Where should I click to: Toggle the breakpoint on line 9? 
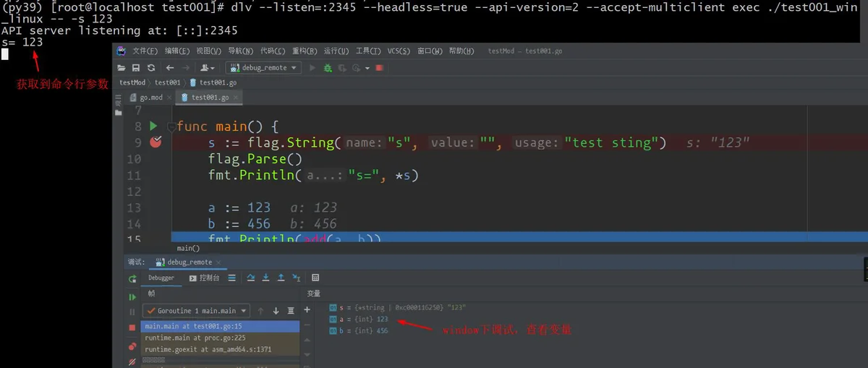tap(156, 142)
